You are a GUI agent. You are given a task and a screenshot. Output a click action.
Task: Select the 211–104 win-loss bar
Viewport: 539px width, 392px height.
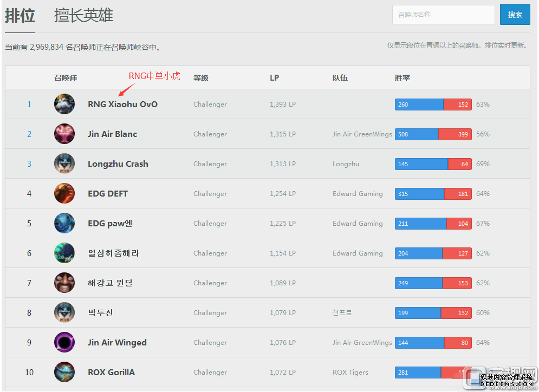(433, 223)
